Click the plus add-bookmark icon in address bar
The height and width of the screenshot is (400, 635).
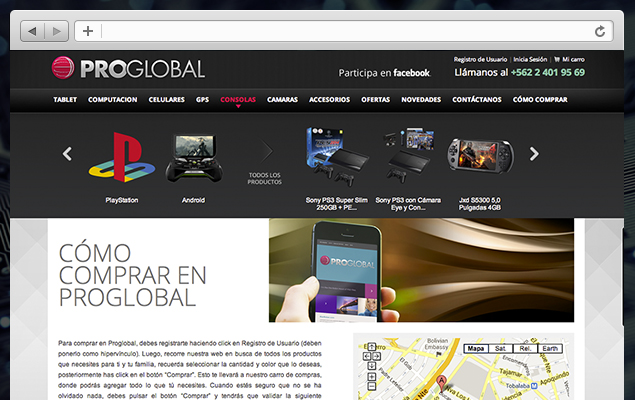(87, 31)
